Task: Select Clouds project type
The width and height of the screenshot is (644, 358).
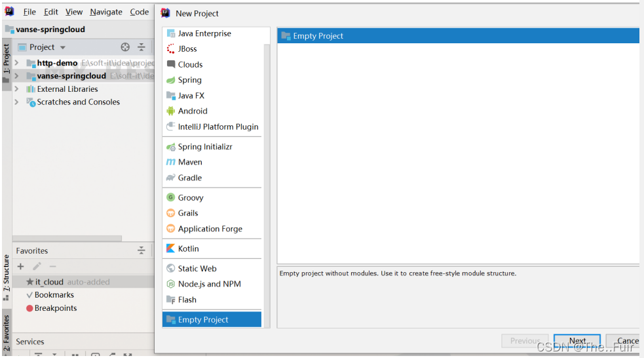Action: pyautogui.click(x=212, y=64)
